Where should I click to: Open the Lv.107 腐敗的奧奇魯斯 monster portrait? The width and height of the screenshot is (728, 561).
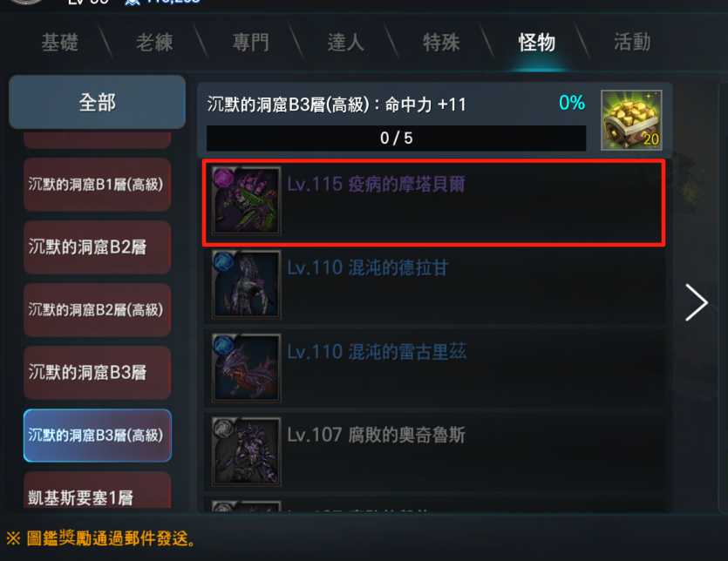coord(246,451)
